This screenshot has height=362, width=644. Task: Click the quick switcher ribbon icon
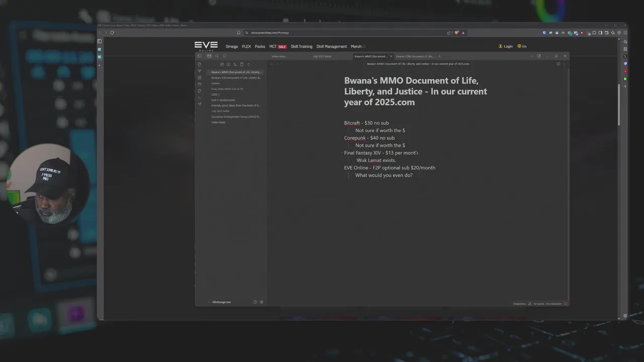point(199,64)
